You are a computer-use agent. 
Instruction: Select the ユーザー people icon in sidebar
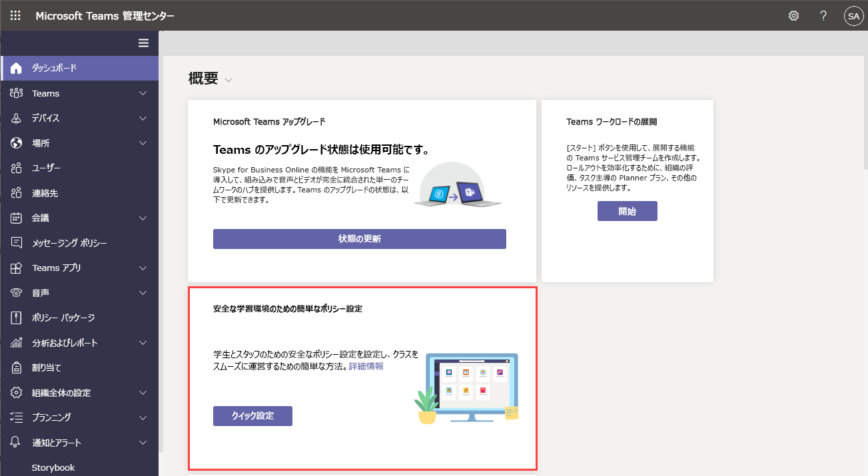point(15,168)
